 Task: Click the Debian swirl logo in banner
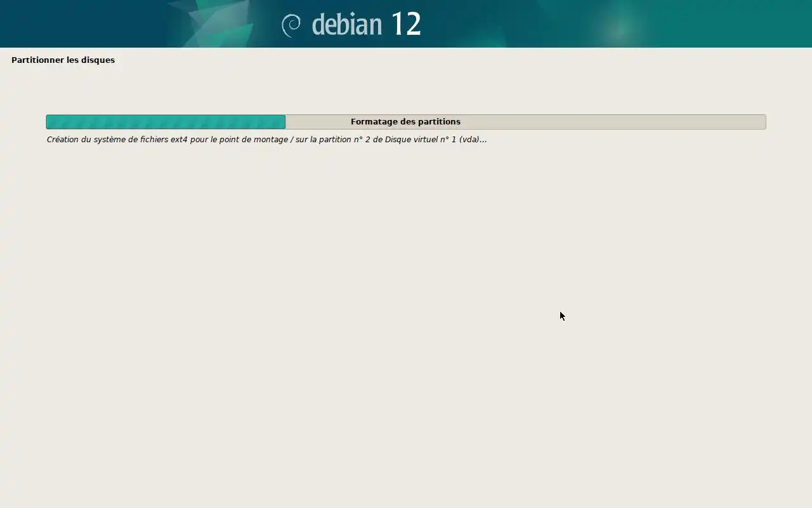(x=291, y=25)
